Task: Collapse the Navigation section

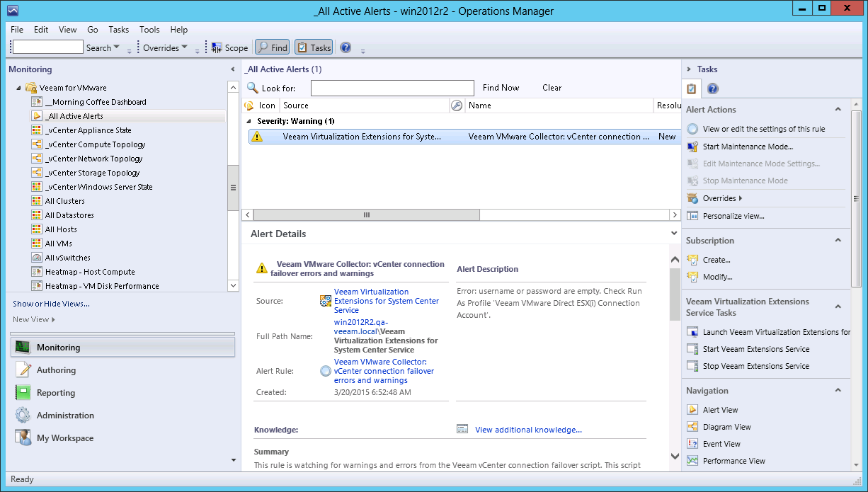Action: pos(838,390)
